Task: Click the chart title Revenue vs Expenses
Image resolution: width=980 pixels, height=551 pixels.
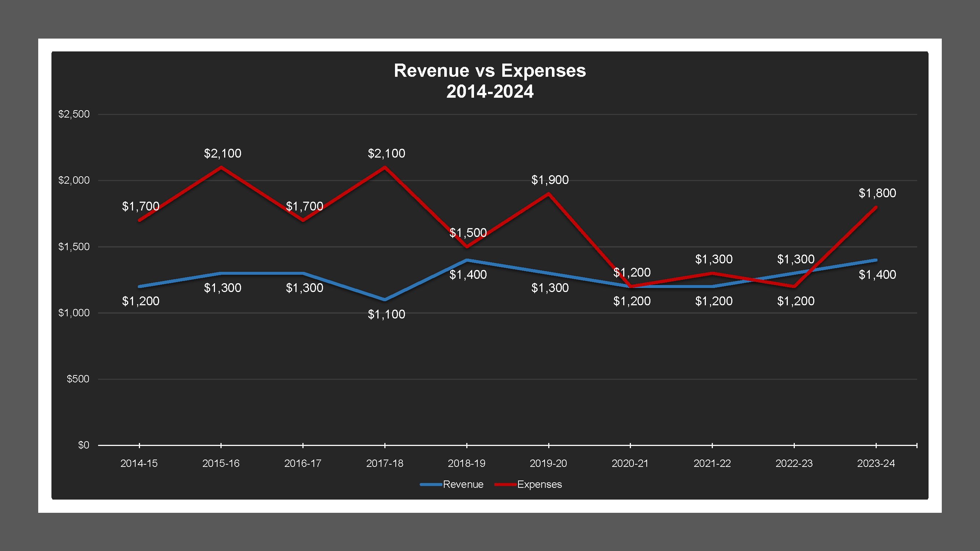Action: point(490,71)
